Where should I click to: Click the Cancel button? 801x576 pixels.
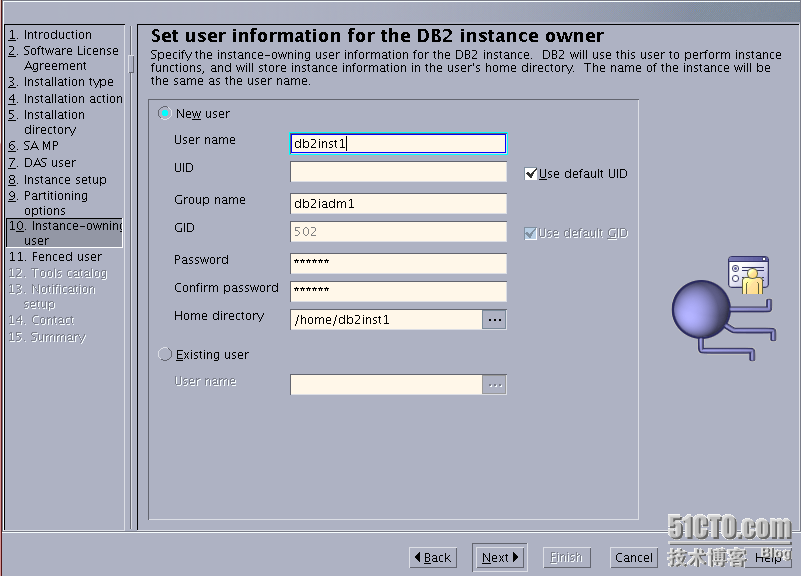point(633,557)
